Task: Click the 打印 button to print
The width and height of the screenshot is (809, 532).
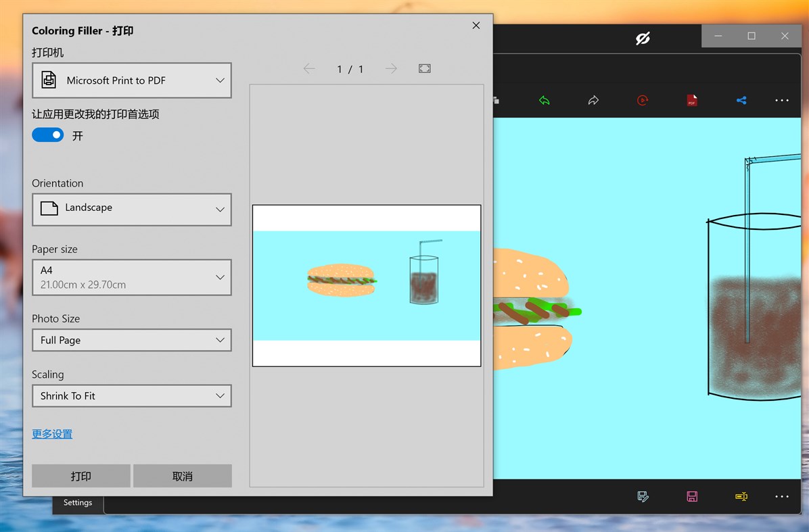Action: (80, 476)
